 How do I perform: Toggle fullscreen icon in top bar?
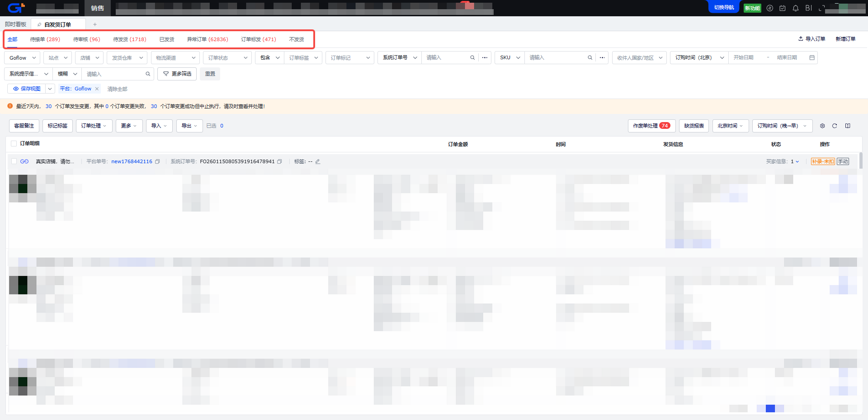(x=821, y=8)
